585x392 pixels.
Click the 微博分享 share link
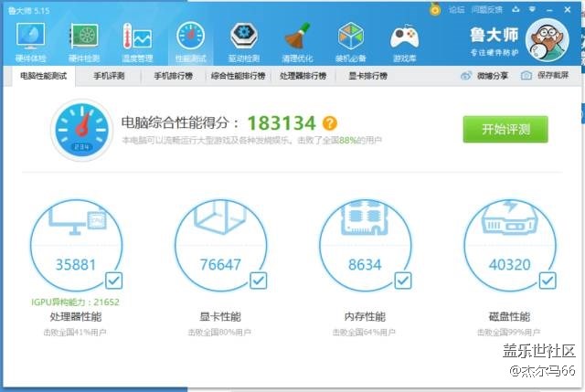(x=485, y=76)
